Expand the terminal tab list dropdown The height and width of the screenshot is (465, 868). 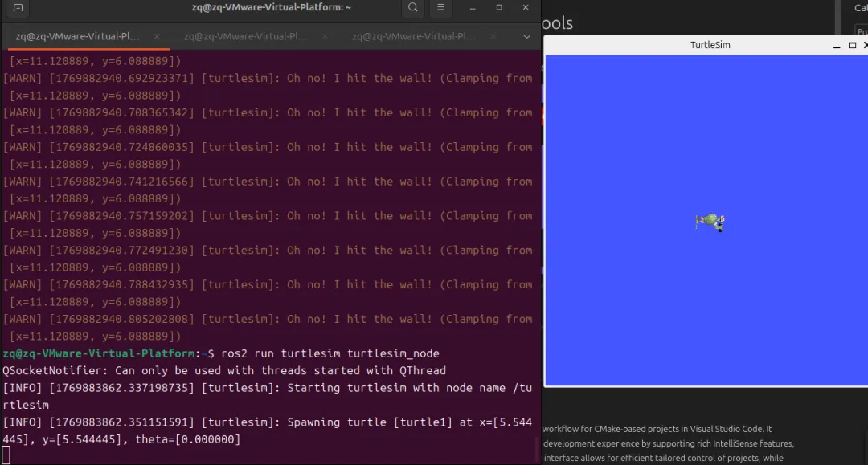(x=526, y=36)
